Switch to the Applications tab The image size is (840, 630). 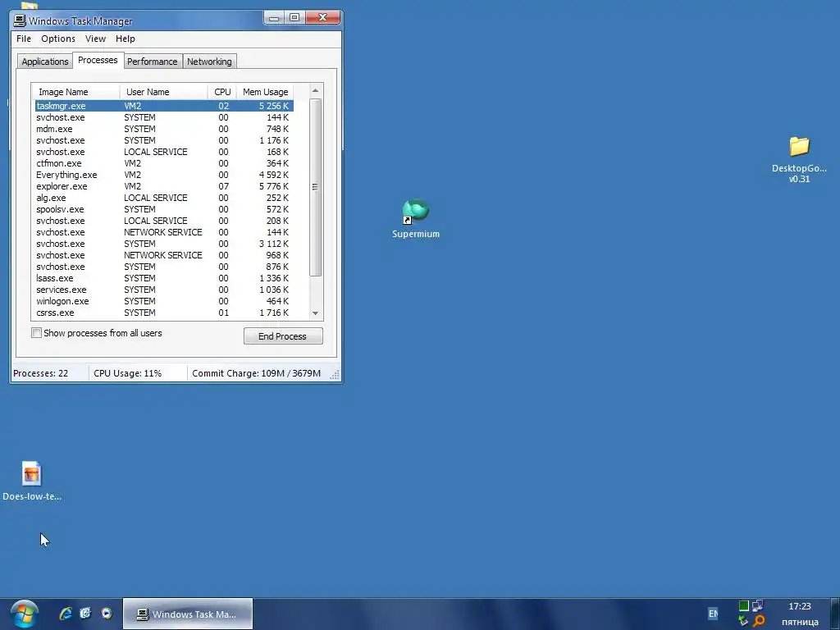(x=45, y=62)
